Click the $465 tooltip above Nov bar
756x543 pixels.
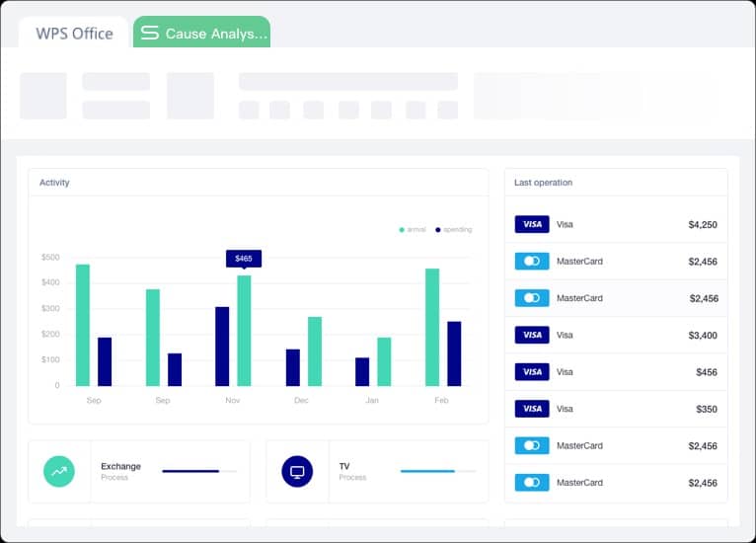point(244,259)
